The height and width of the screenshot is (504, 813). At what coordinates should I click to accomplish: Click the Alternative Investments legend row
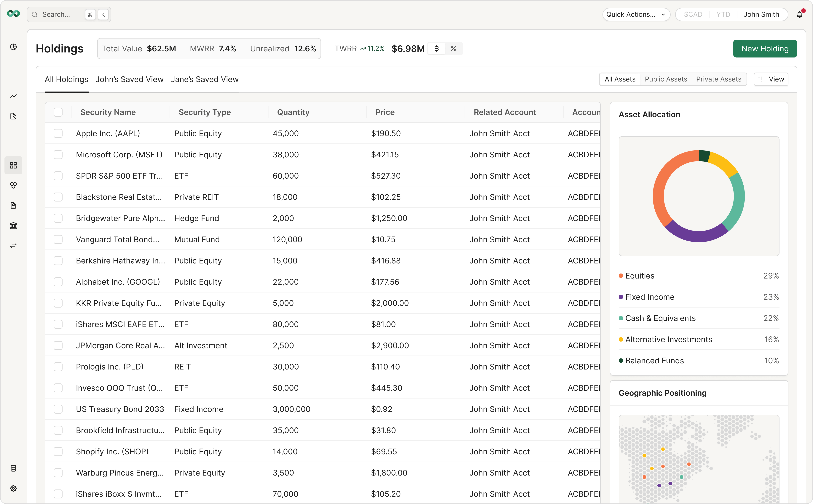699,340
